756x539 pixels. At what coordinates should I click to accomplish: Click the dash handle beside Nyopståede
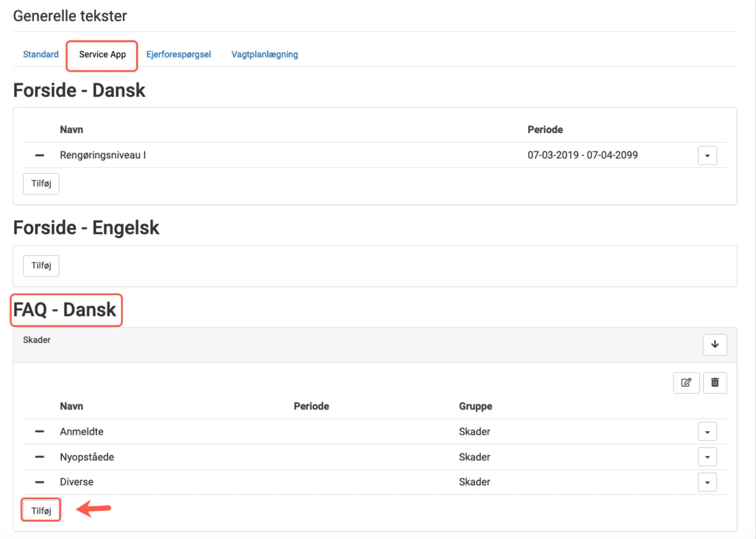pos(40,457)
